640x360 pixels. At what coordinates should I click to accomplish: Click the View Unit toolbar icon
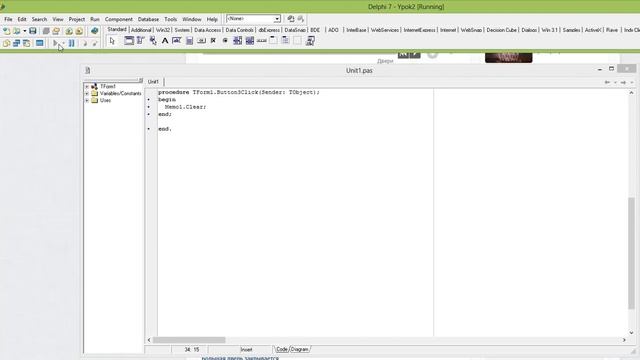point(6,43)
